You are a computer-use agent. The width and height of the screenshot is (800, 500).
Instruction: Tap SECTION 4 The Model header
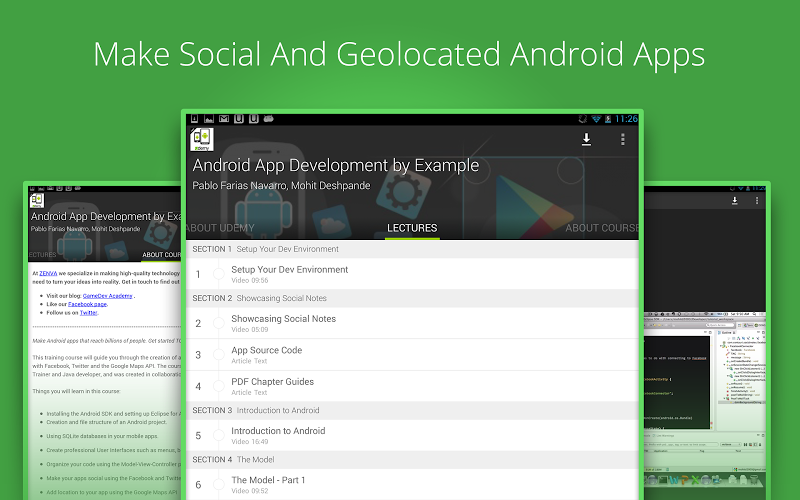click(412, 459)
